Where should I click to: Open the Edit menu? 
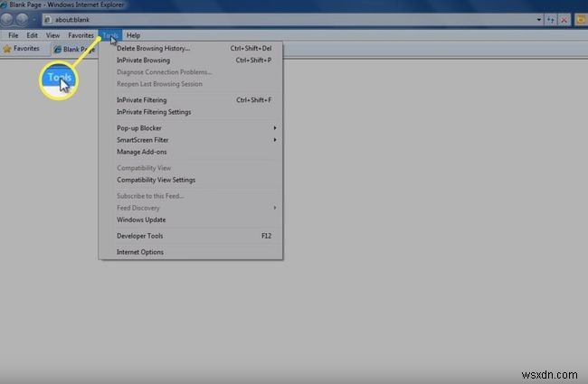tap(32, 35)
